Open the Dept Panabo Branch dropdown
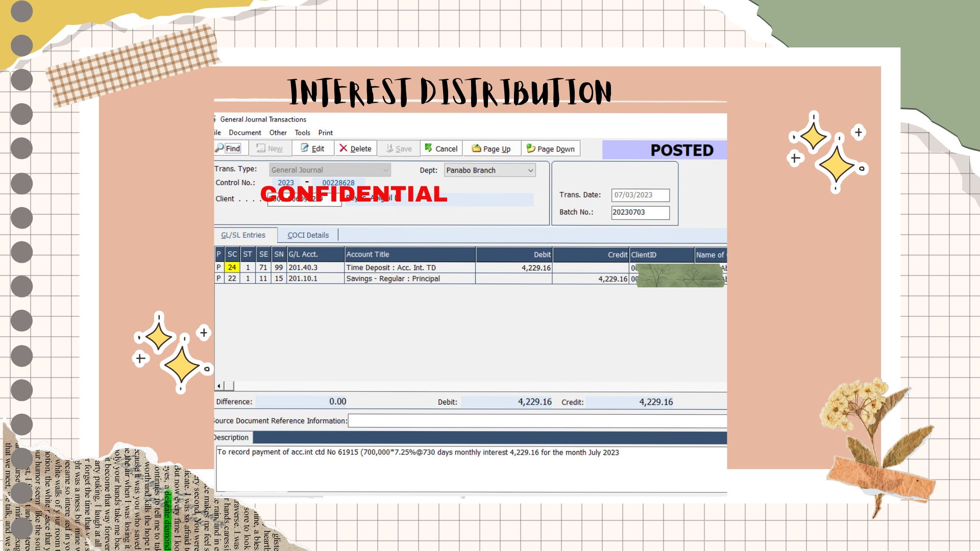Viewport: 980px width, 551px height. 530,170
